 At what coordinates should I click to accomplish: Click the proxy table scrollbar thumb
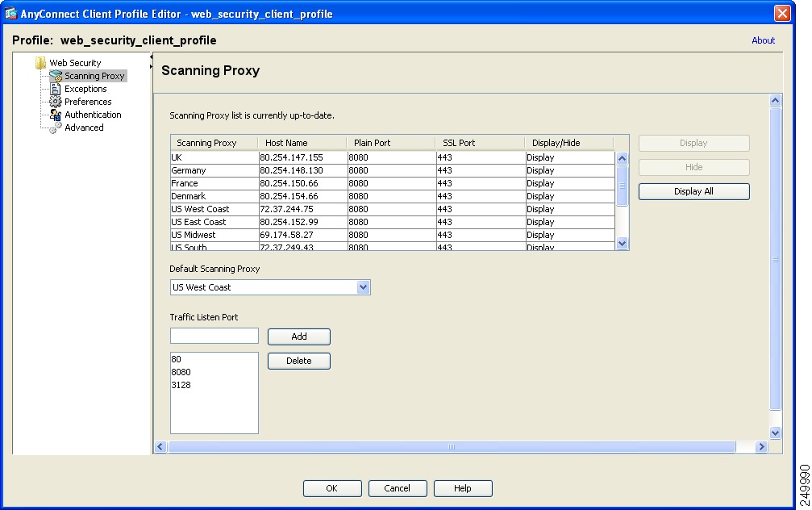click(x=622, y=186)
